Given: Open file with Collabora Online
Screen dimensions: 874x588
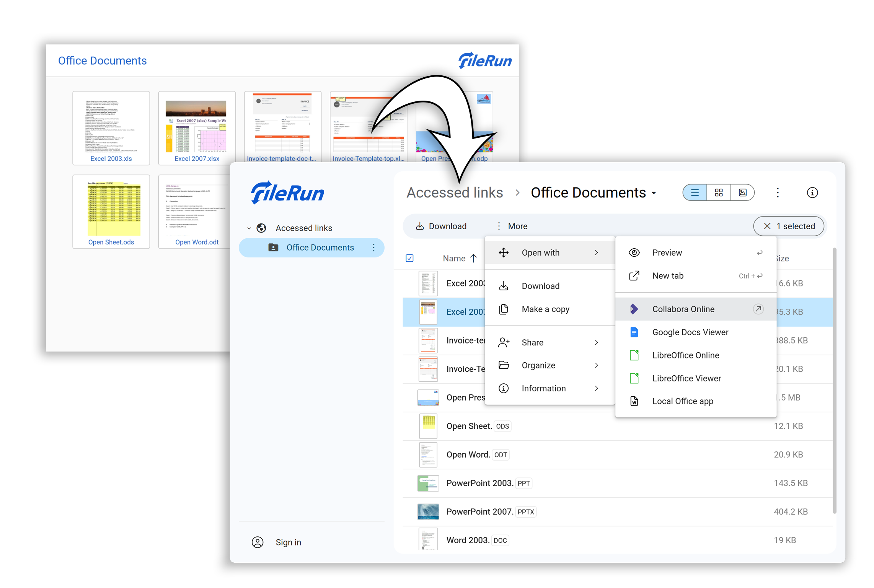Looking at the screenshot, I should pos(683,309).
